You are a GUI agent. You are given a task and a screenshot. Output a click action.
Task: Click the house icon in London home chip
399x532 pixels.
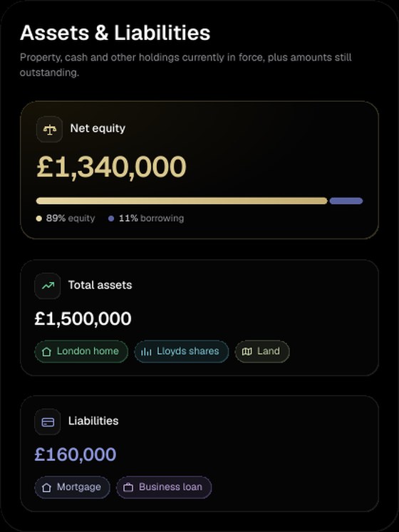tap(46, 352)
